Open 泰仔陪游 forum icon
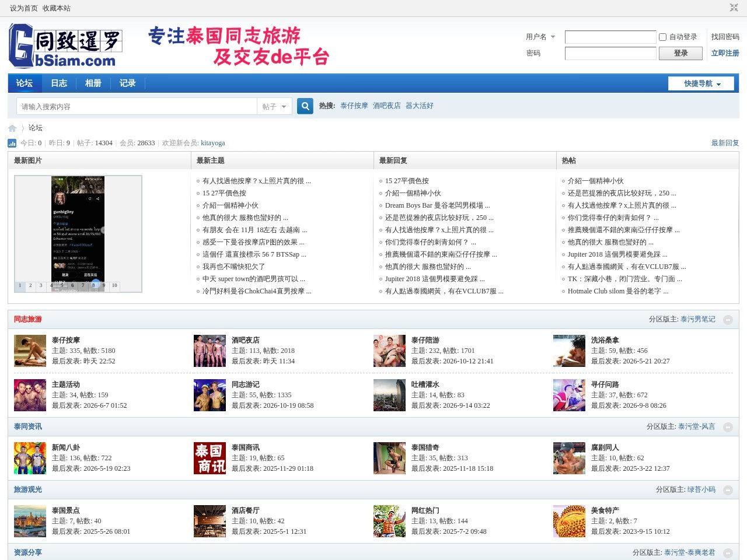This screenshot has height=560, width=747. [390, 351]
